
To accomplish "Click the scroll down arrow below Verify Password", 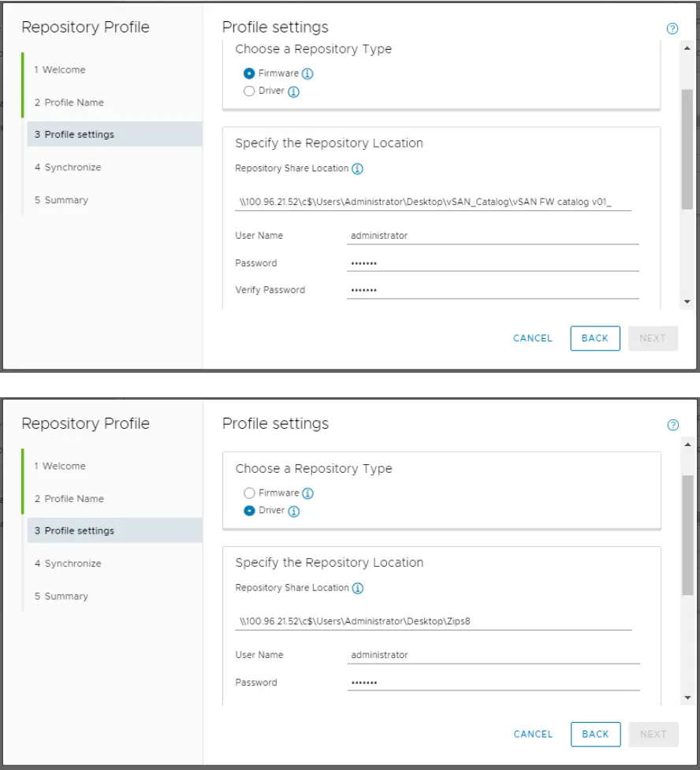I will 687,301.
